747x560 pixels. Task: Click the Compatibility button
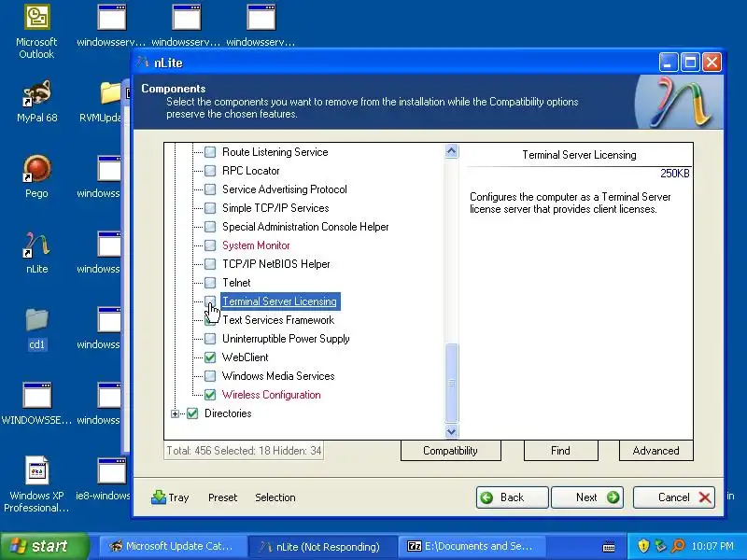[451, 451]
